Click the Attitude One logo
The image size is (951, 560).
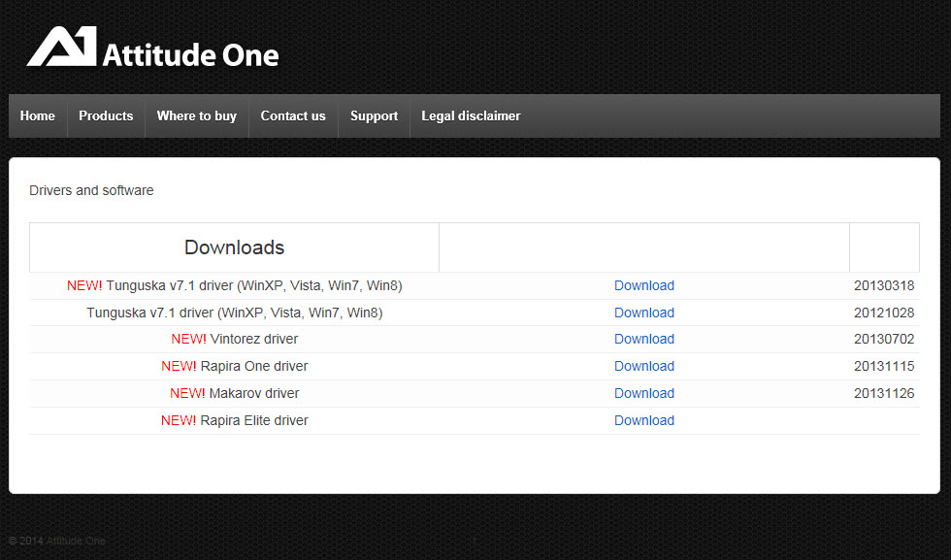point(153,47)
